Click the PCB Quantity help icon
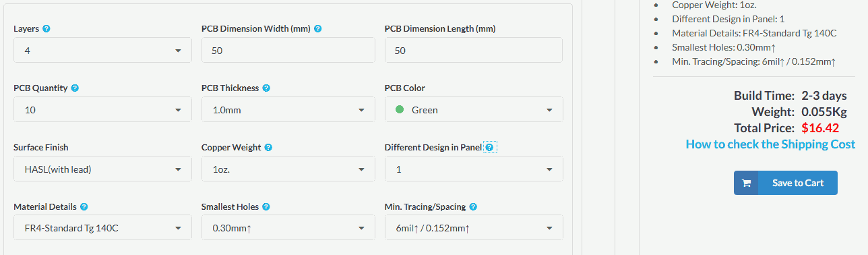 tap(75, 88)
